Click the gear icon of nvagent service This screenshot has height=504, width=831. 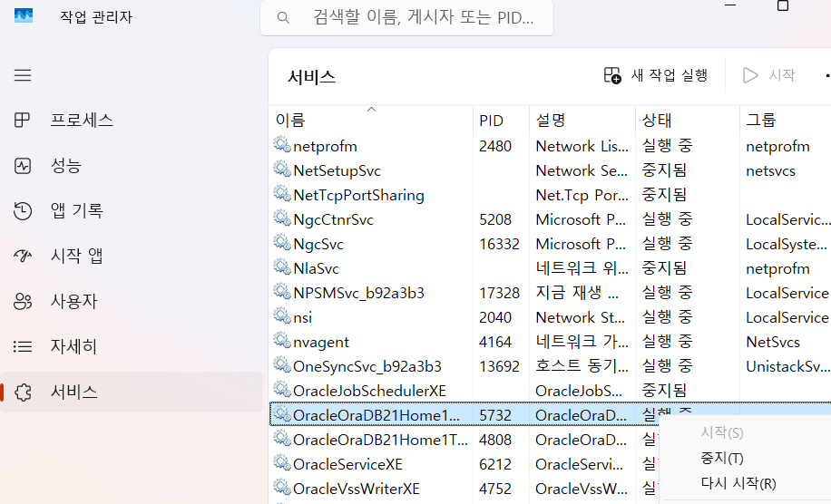point(282,340)
